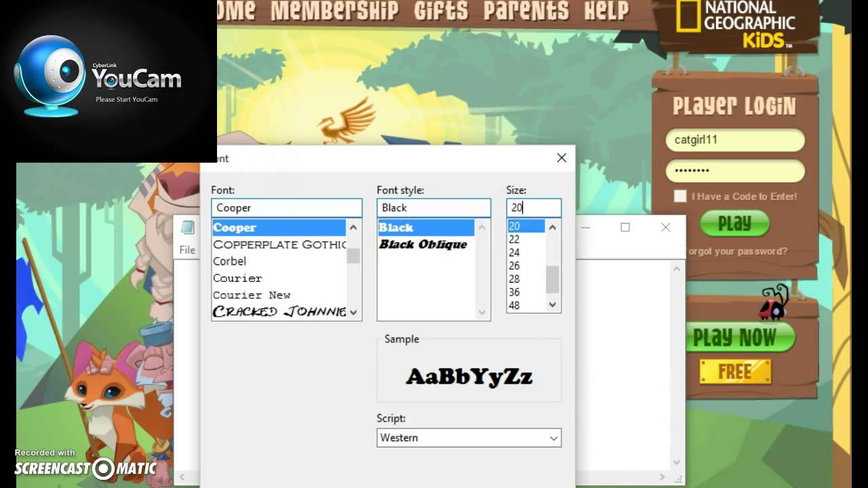
Task: Select Black font style
Action: (x=427, y=228)
